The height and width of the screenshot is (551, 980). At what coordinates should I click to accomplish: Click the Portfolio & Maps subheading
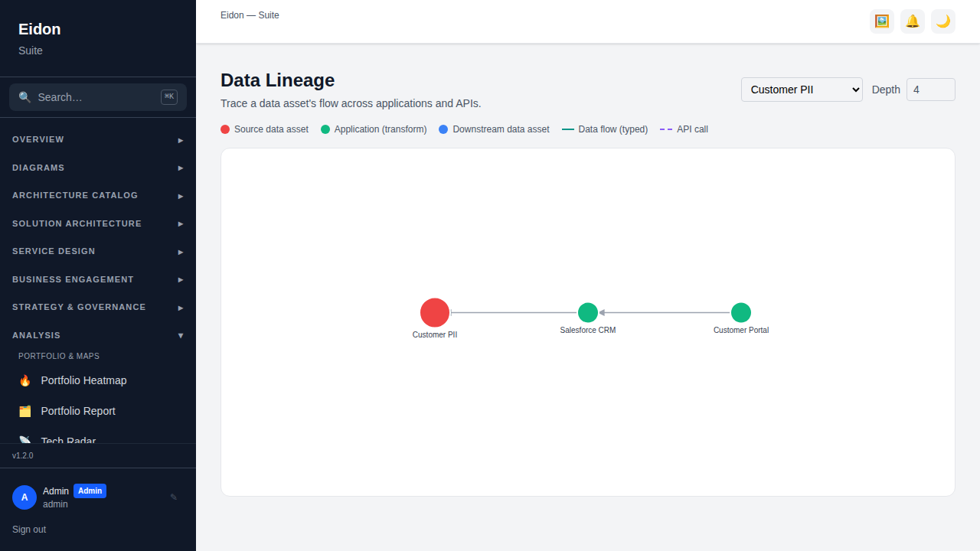59,356
